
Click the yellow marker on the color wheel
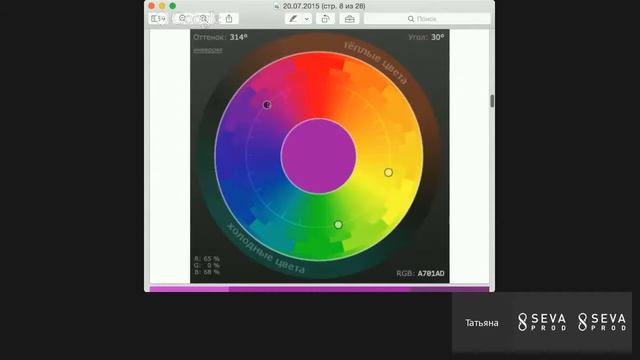point(388,173)
